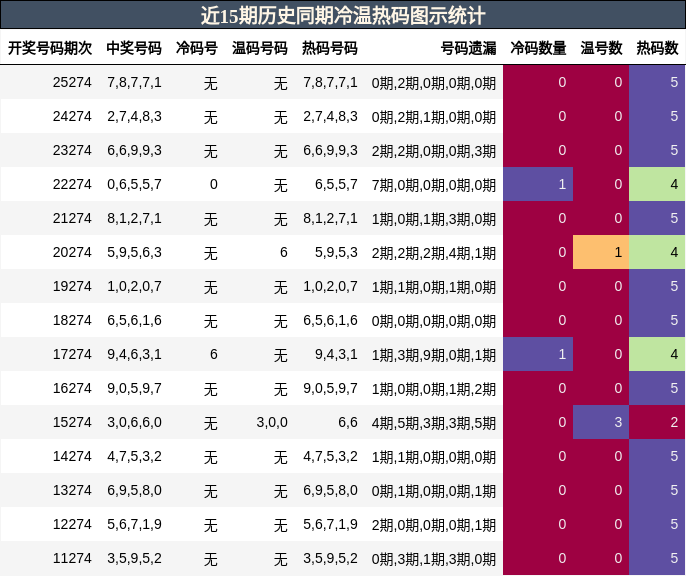Viewport: 686px width, 576px height.
Task: Click hot count 5 in row 11274
Action: pyautogui.click(x=657, y=559)
